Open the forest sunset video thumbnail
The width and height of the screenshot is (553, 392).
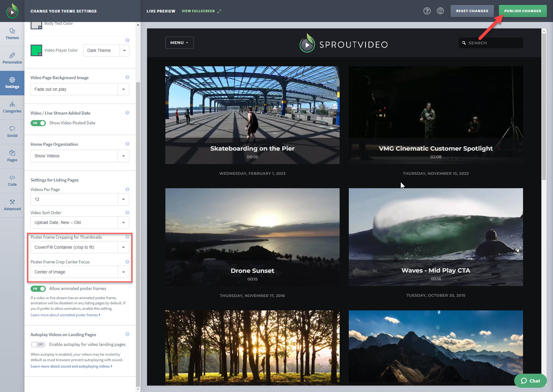pyautogui.click(x=253, y=348)
